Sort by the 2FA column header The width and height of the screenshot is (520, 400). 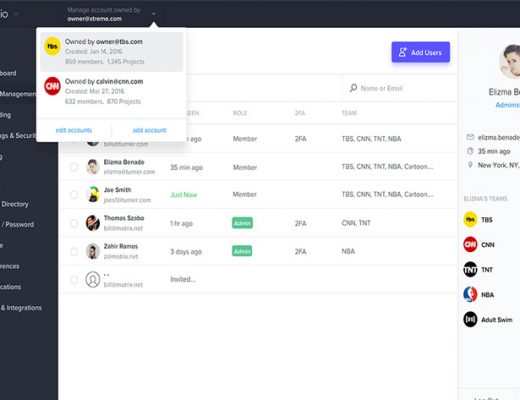pos(300,113)
